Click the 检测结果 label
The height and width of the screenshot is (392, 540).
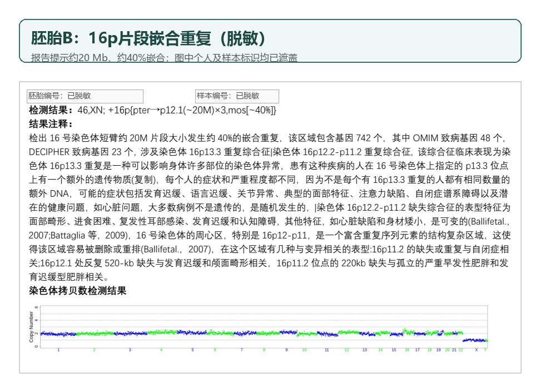pyautogui.click(x=51, y=110)
